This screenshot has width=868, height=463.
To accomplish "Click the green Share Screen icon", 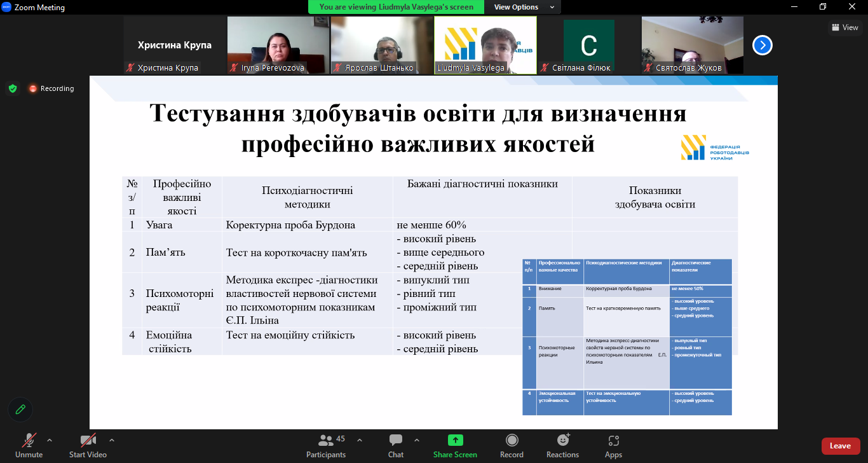I will click(455, 441).
